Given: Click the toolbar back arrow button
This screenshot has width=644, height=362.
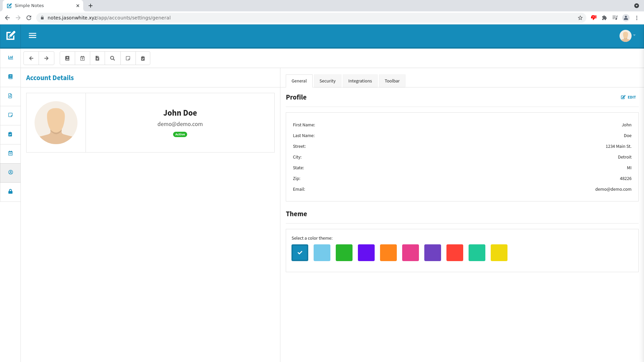Looking at the screenshot, I should click(31, 58).
